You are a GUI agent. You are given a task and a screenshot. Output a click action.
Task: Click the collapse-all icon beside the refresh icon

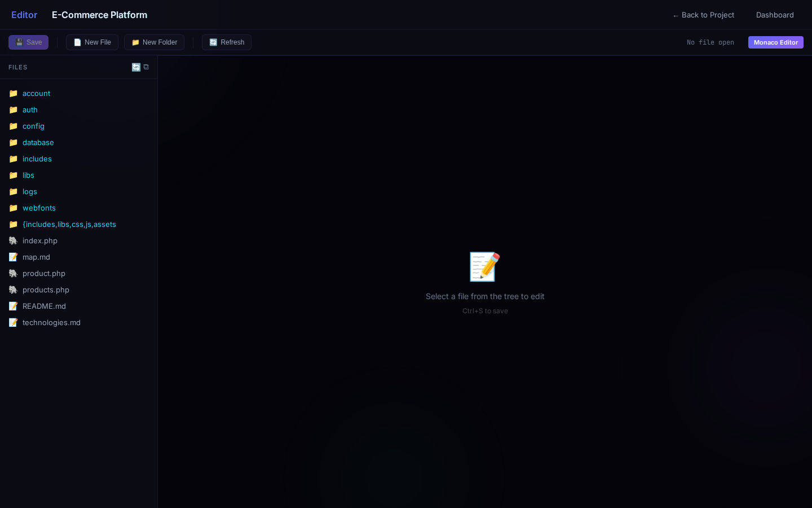(x=146, y=67)
